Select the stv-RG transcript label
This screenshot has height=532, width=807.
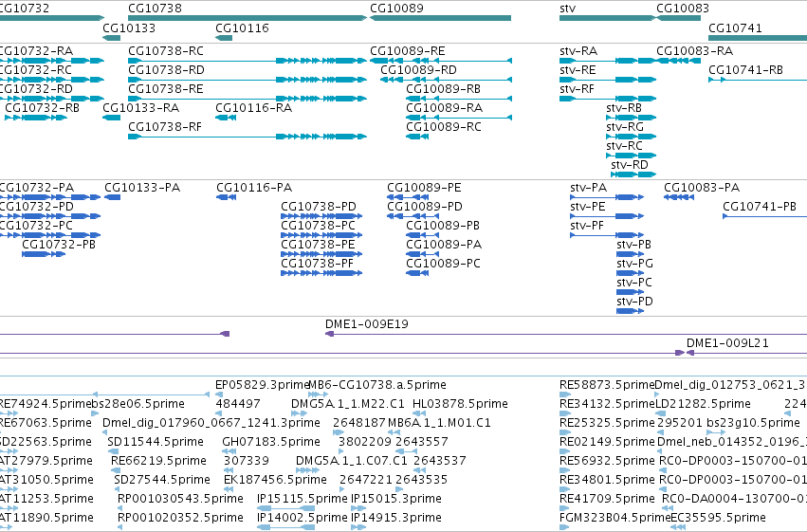[625, 127]
